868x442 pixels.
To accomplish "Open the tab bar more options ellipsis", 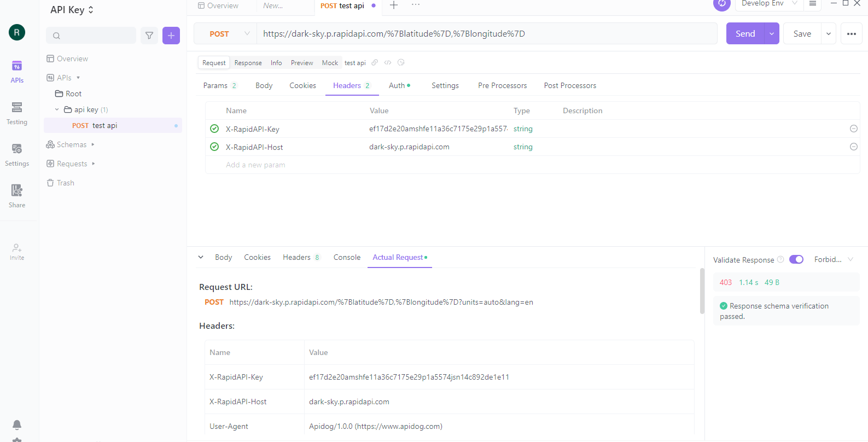I will pos(416,5).
